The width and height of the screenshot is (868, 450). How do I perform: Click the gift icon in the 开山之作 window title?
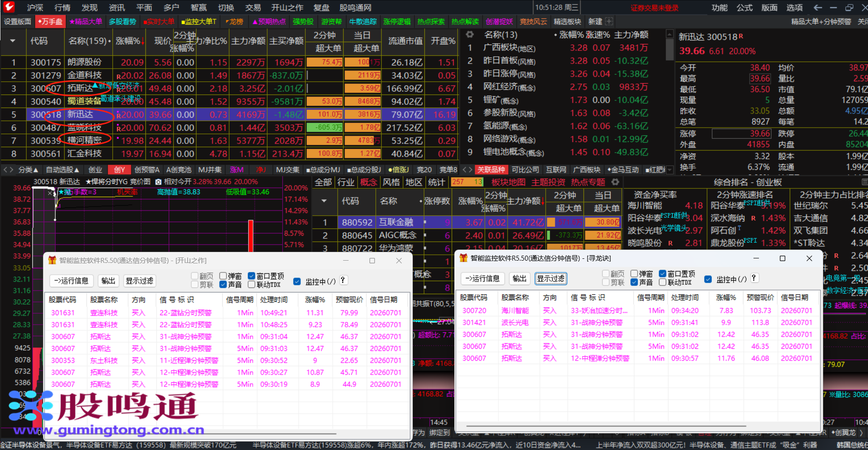(52, 260)
